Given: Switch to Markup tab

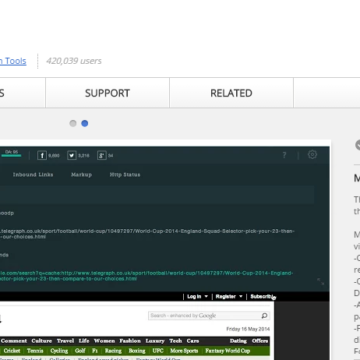Looking at the screenshot, I should tap(81, 175).
